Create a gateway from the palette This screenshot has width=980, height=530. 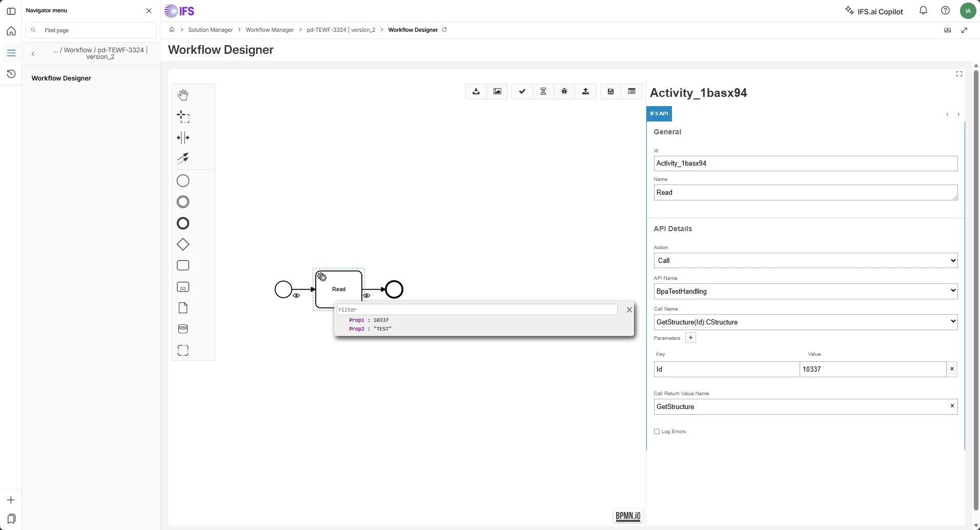point(183,244)
